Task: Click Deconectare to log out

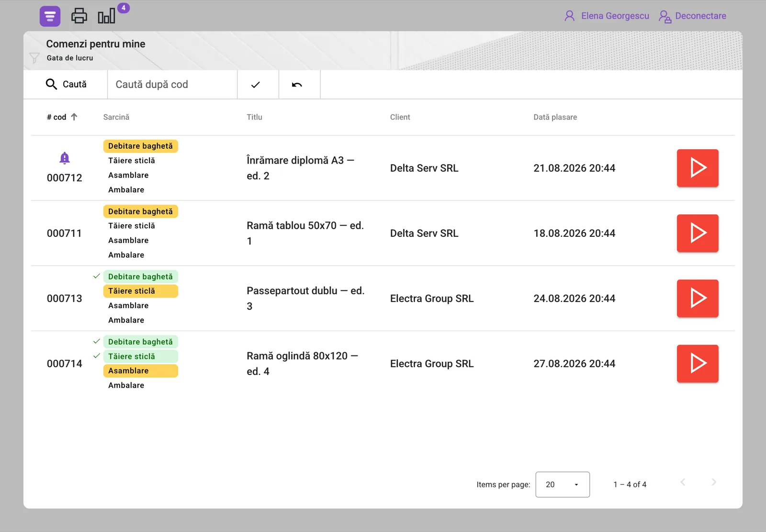Action: pos(692,16)
